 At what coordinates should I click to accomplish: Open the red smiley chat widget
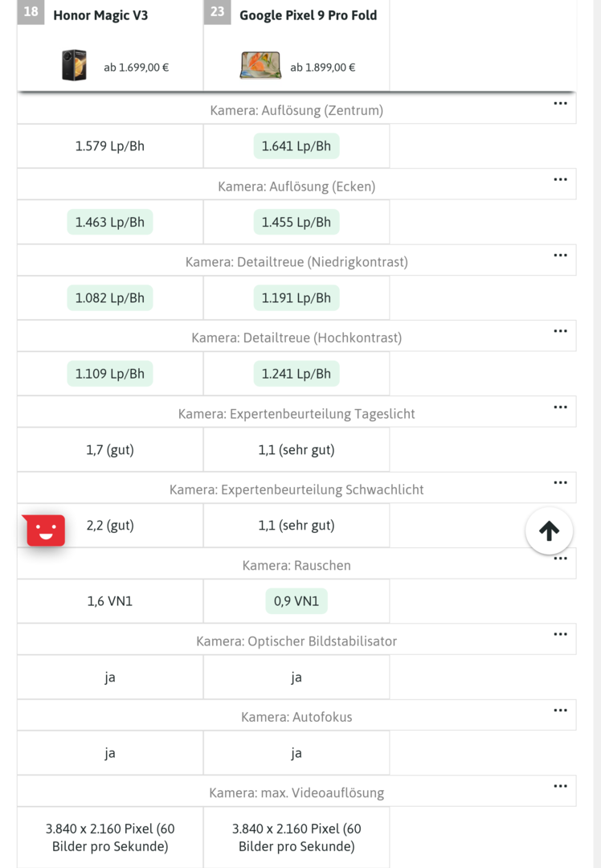[x=46, y=530]
